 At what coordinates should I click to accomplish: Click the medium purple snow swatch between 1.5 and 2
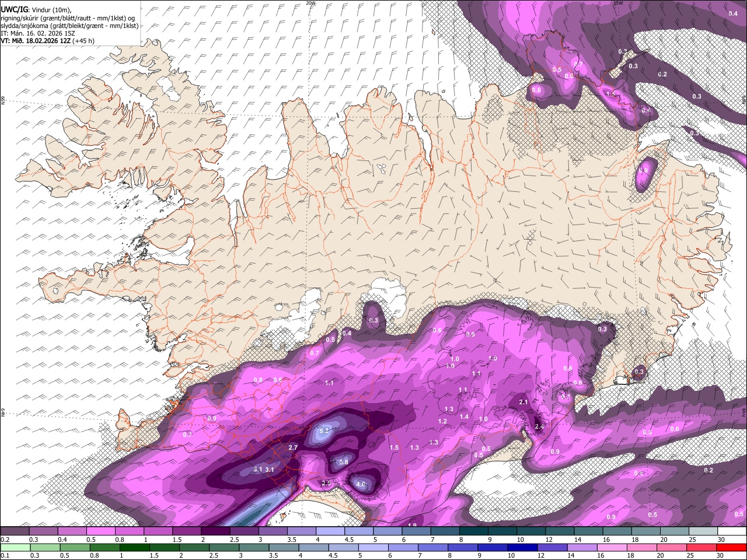tap(187, 531)
